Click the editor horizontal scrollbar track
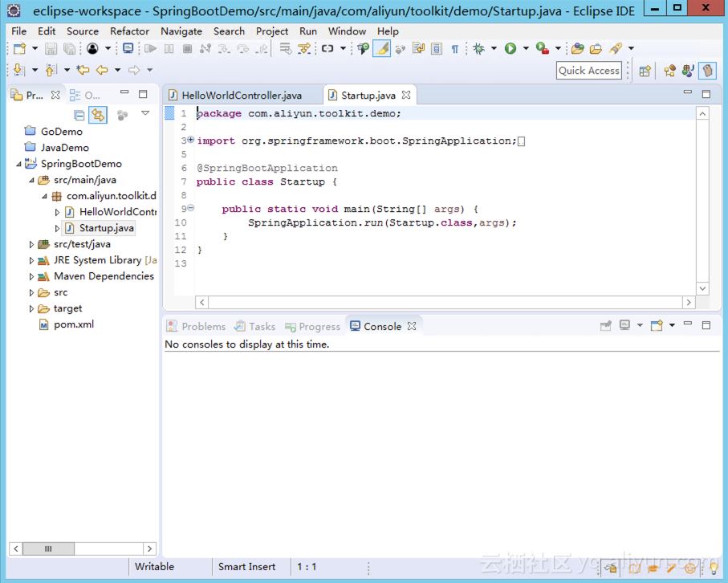728x583 pixels. pyautogui.click(x=445, y=303)
